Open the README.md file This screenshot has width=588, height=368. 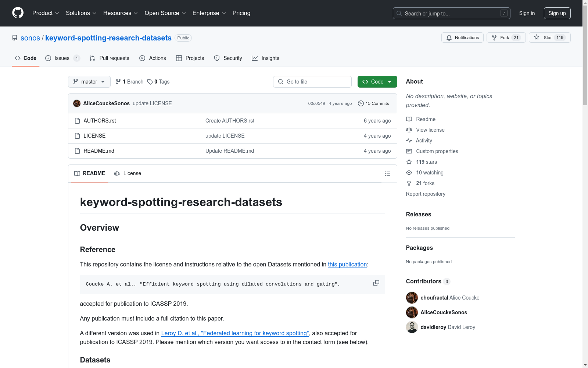pyautogui.click(x=99, y=151)
